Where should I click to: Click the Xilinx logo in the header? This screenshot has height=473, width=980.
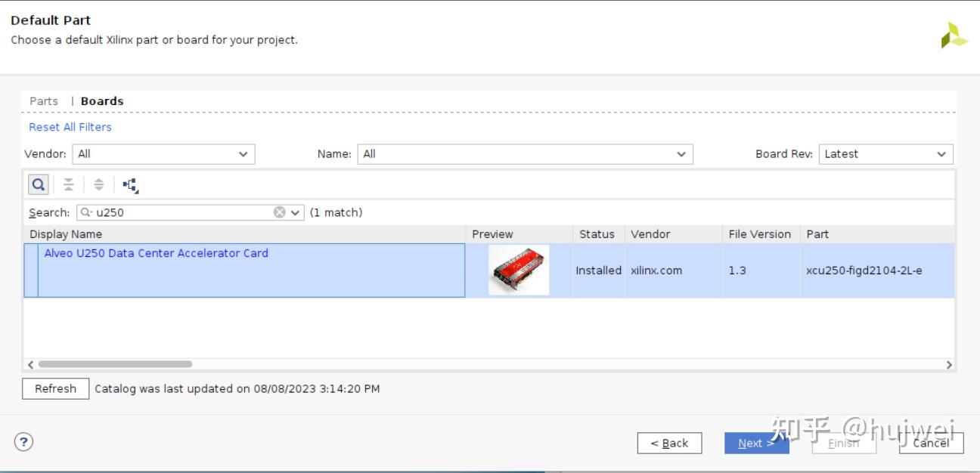[954, 36]
